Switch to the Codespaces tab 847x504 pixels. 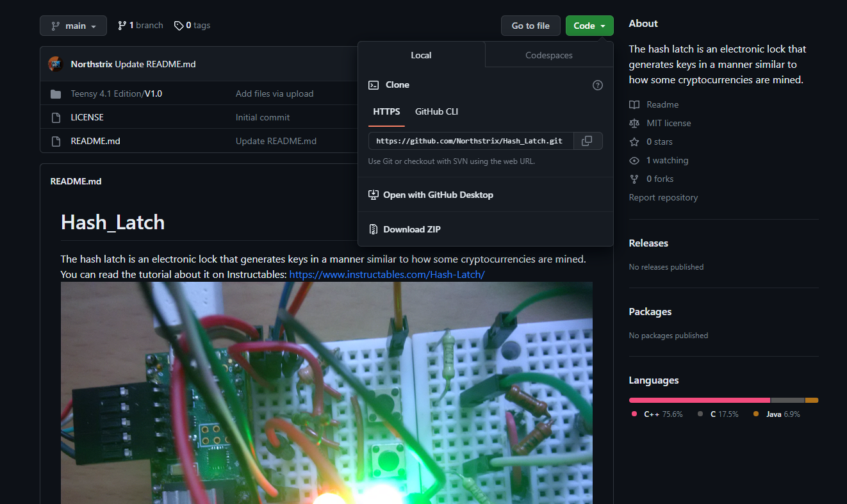click(548, 56)
